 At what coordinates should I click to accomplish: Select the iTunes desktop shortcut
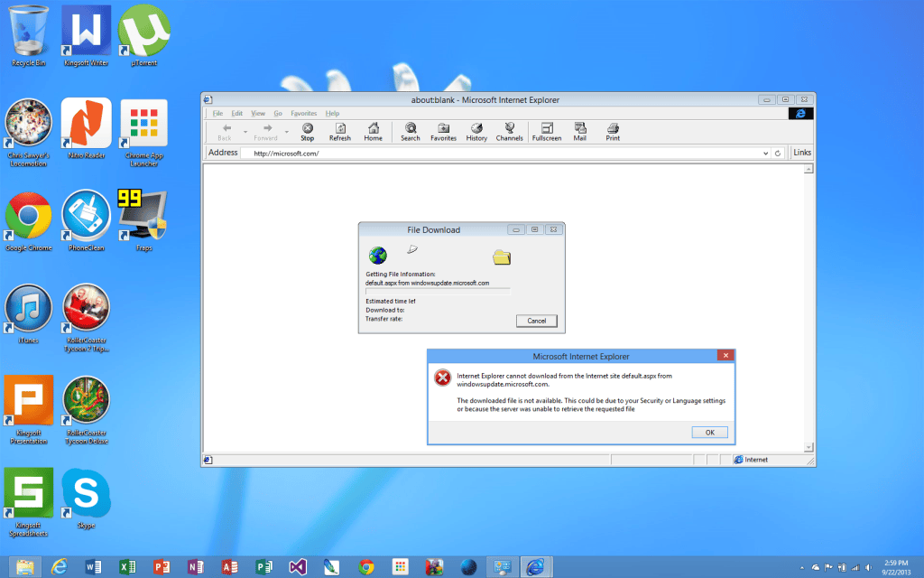tap(28, 313)
